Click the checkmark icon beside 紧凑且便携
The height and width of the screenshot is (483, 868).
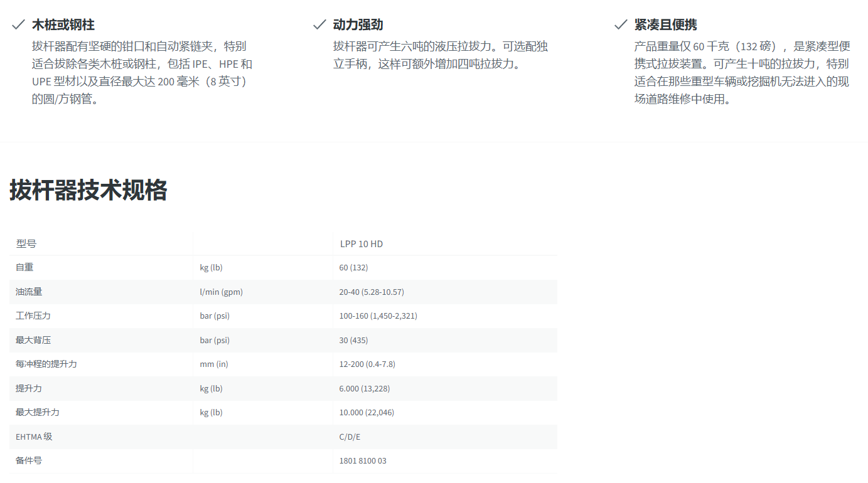point(621,25)
